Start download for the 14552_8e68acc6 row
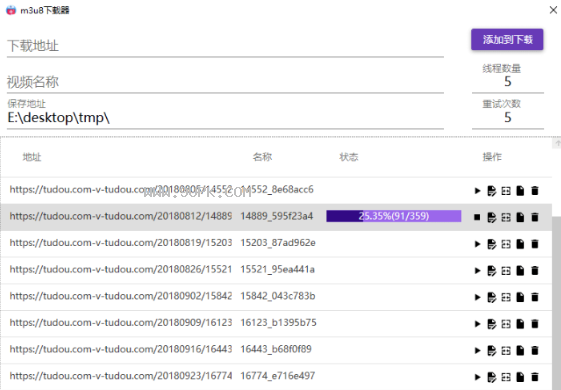This screenshot has height=390, width=561. pos(477,191)
